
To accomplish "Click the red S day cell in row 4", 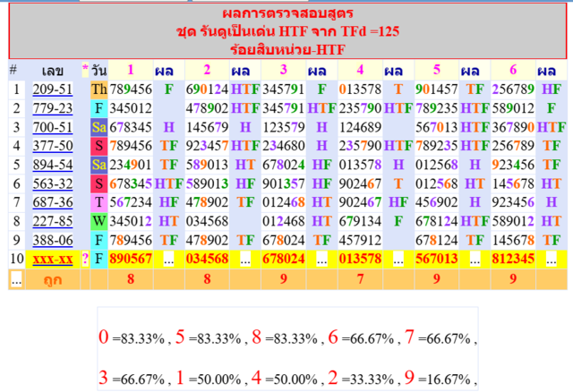I will [99, 146].
